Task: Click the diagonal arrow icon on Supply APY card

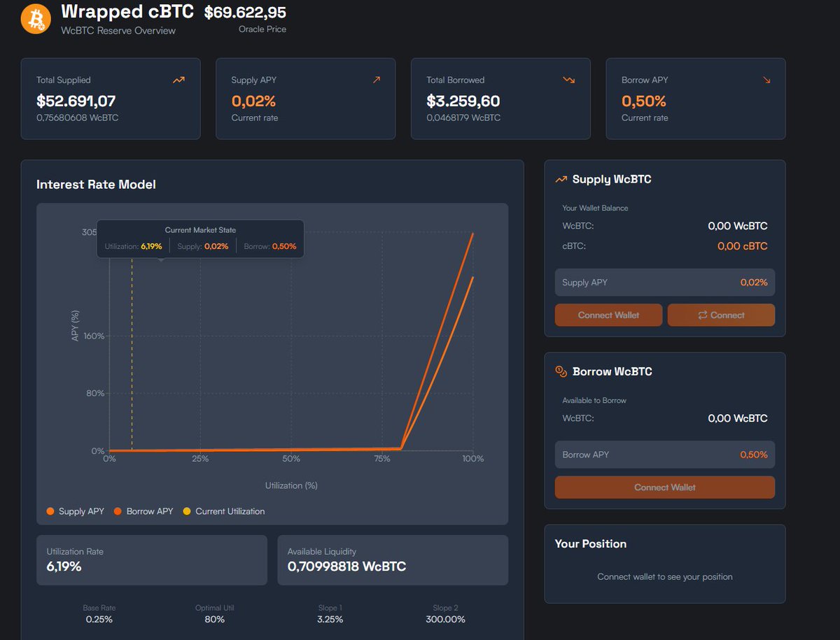Action: tap(377, 80)
